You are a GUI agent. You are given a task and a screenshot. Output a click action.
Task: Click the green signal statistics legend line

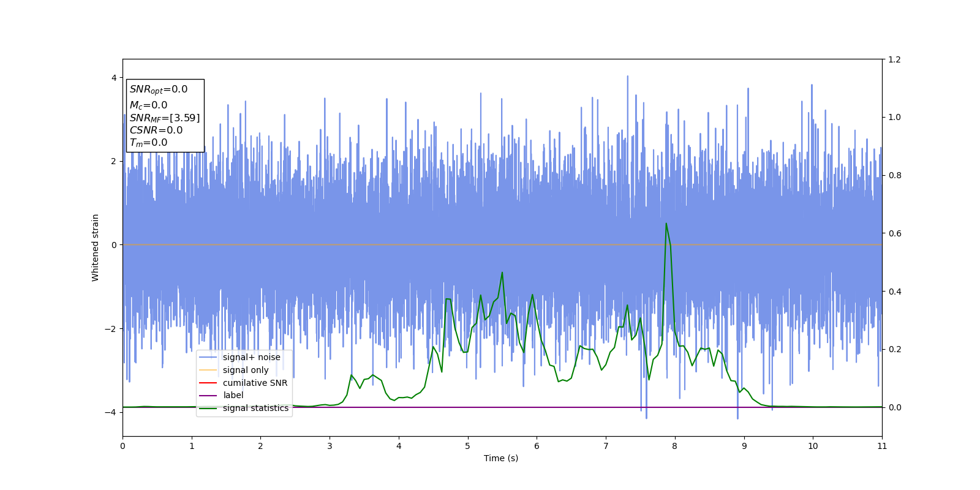tap(208, 409)
